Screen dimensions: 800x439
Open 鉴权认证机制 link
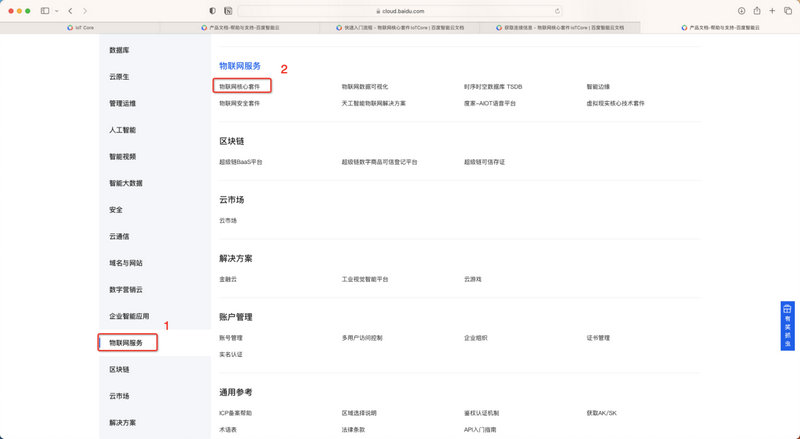pos(481,413)
